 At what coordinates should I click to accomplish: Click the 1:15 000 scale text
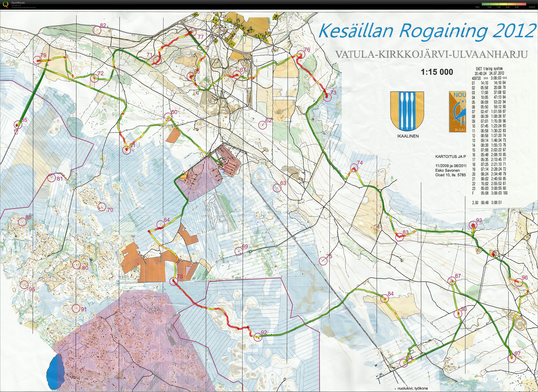(x=437, y=72)
